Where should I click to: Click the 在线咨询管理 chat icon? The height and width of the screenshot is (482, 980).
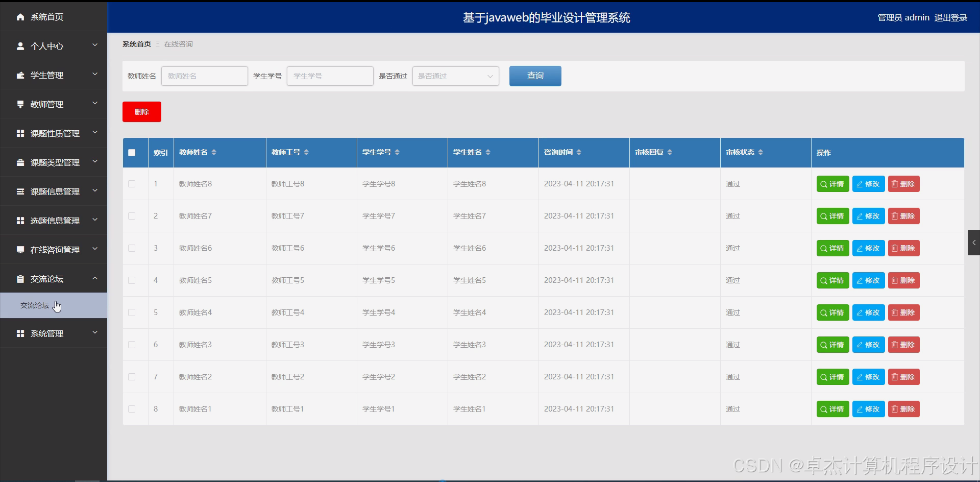[x=20, y=250]
